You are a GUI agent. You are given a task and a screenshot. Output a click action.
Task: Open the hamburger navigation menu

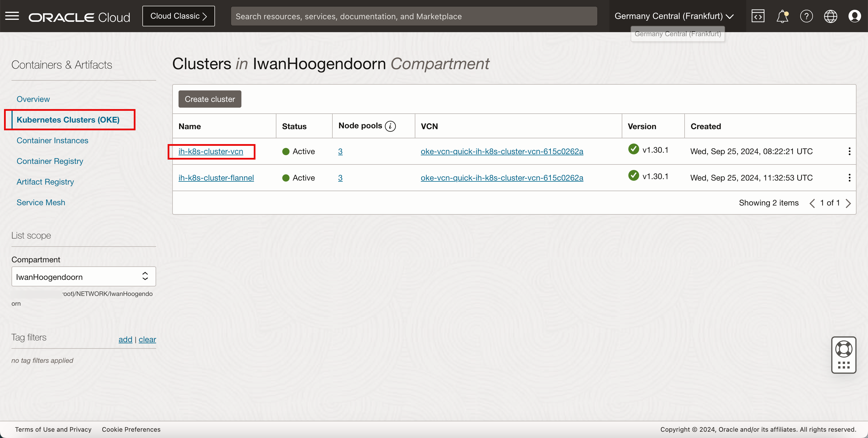coord(12,16)
